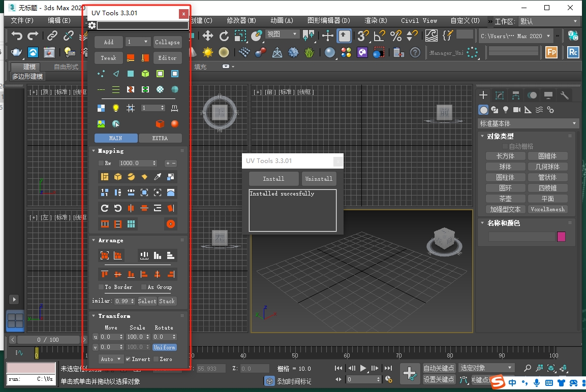The width and height of the screenshot is (586, 392).
Task: Click the object name input field
Action: tap(522, 236)
